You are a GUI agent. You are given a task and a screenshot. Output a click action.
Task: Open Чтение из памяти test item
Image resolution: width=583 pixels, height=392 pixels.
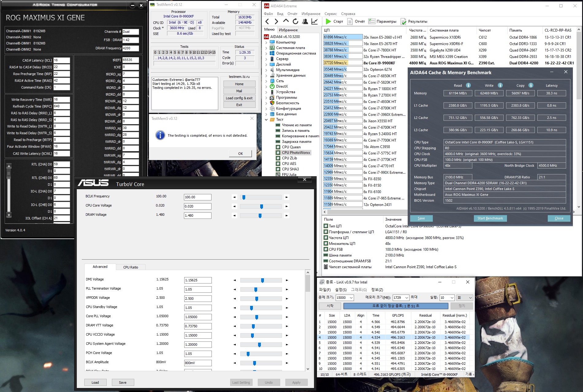[296, 125]
